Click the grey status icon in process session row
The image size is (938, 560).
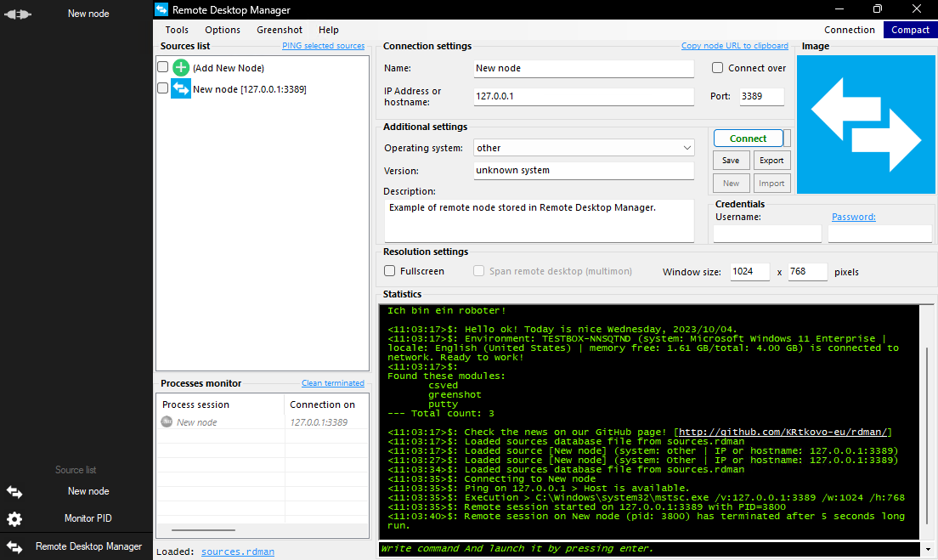coord(167,421)
